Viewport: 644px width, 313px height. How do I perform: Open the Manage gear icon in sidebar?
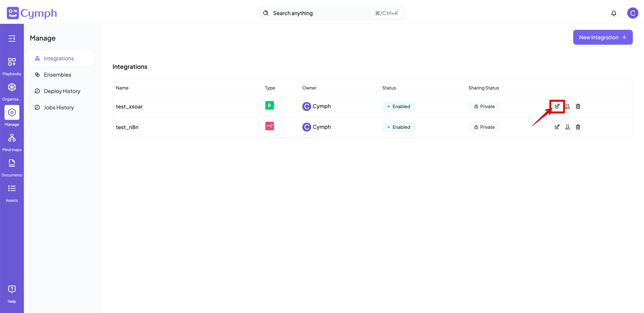(x=12, y=113)
